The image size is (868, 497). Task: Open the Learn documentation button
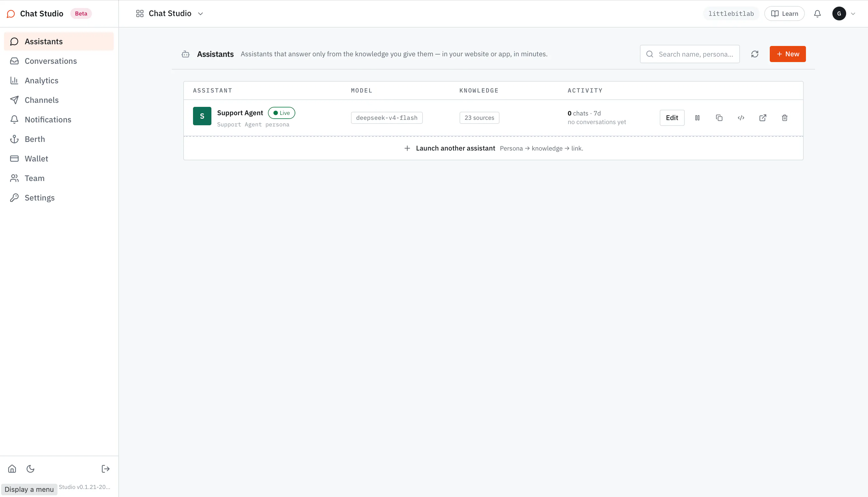click(x=784, y=14)
